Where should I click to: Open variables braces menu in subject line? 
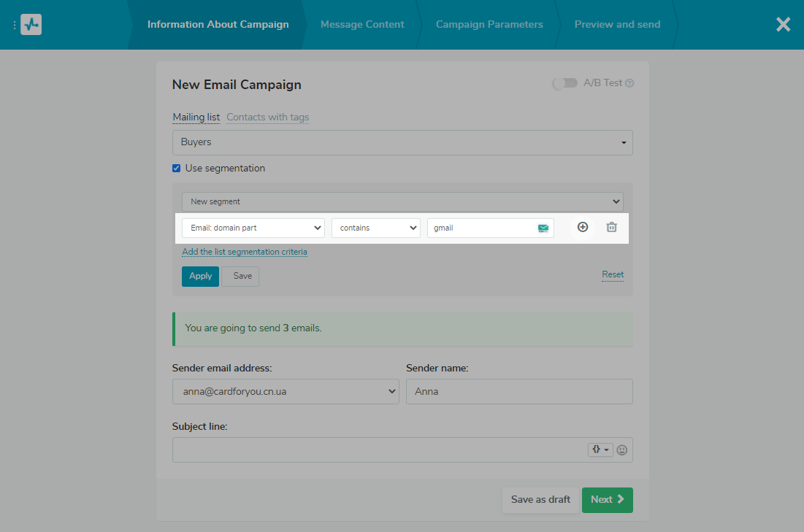coord(600,450)
